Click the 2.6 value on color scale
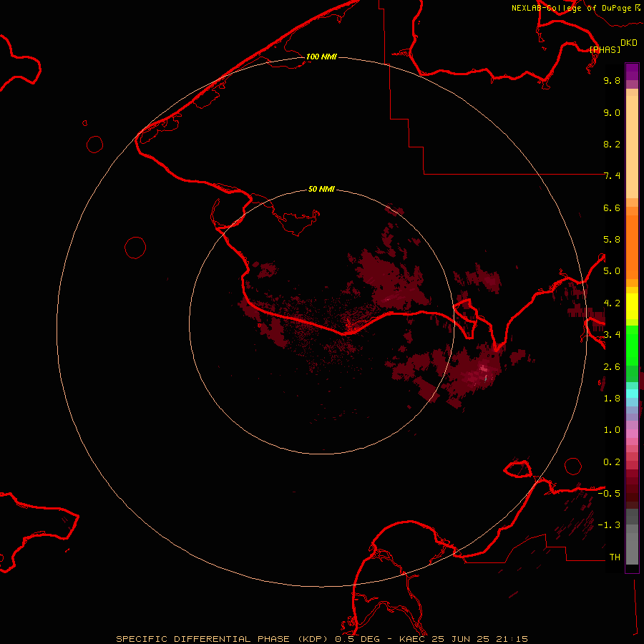The width and height of the screenshot is (644, 644). [612, 367]
